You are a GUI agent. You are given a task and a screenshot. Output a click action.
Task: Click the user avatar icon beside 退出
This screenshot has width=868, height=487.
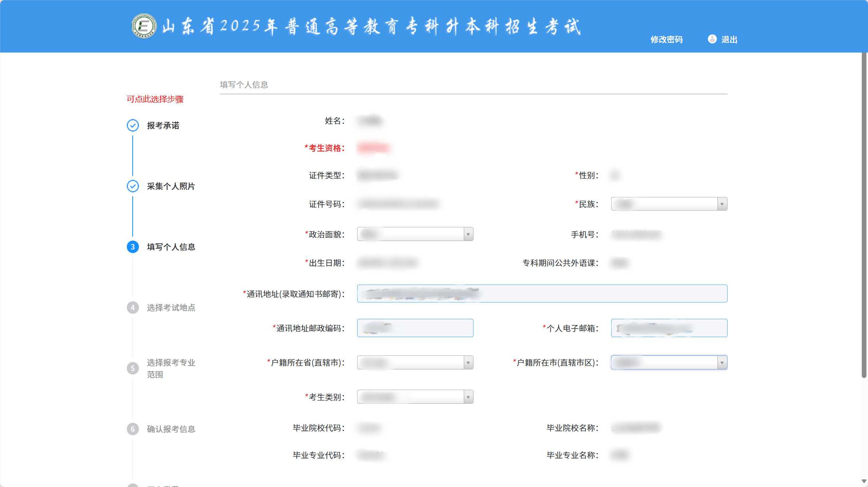[x=712, y=39]
